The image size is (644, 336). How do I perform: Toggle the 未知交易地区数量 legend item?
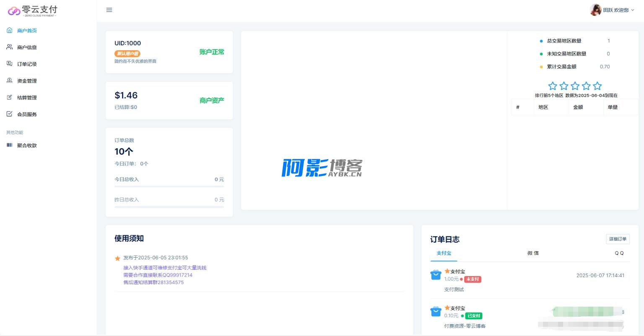coord(566,54)
